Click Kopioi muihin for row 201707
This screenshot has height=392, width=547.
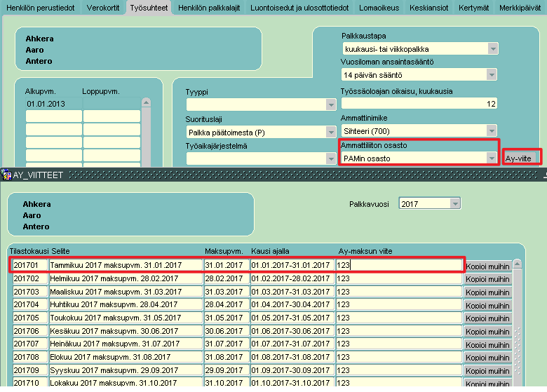pyautogui.click(x=487, y=345)
